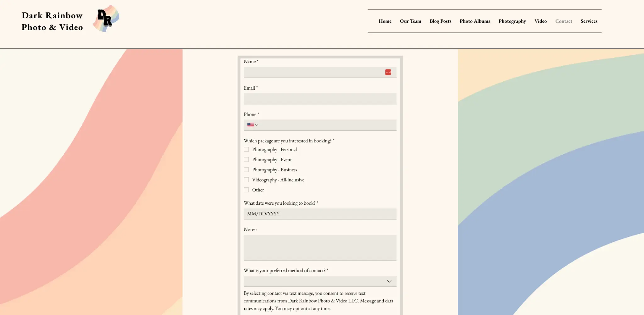Focus the Name input field
The image size is (644, 315).
tap(320, 72)
